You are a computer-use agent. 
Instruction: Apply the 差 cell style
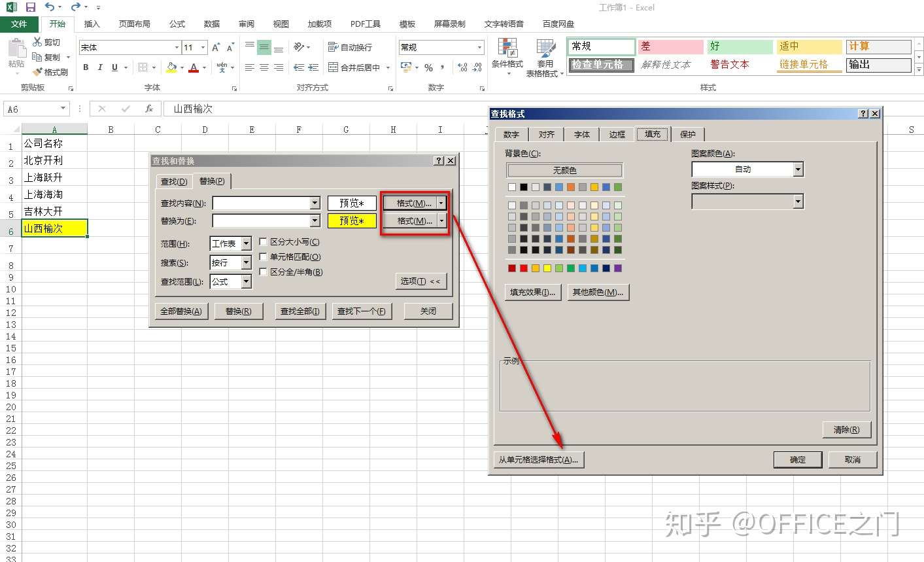[x=671, y=46]
